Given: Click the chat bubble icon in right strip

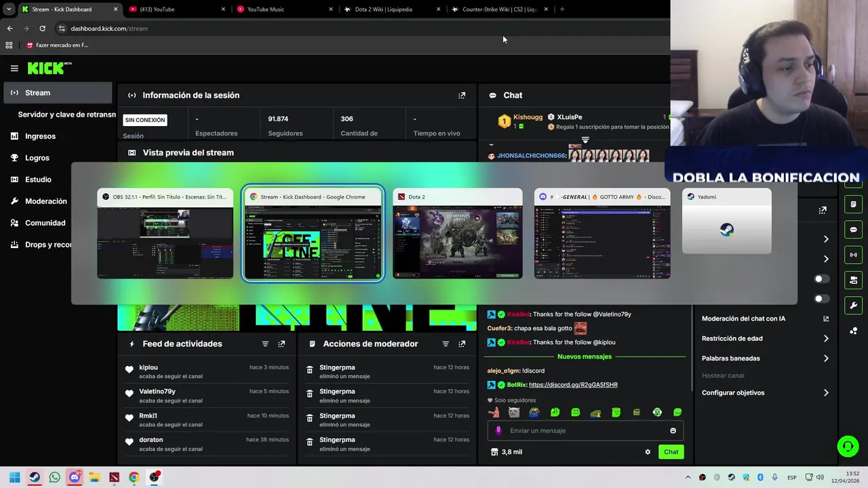Looking at the screenshot, I should coord(853,230).
